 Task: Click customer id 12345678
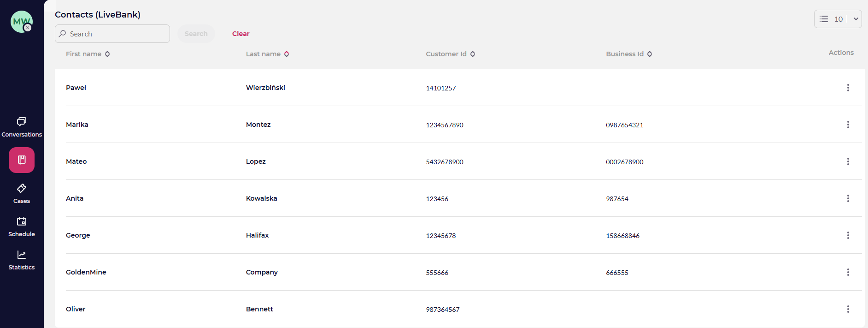pos(441,236)
